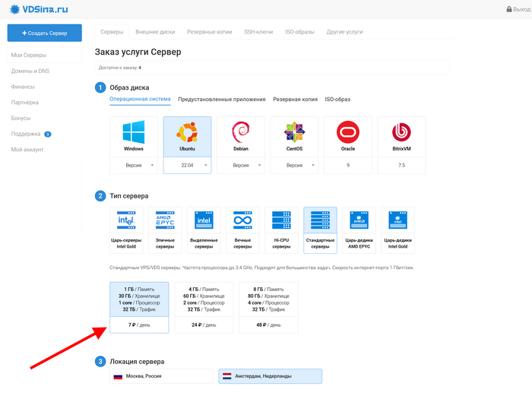Select Амстердам, Нидерланды location
This screenshot has width=532, height=399.
click(x=270, y=376)
